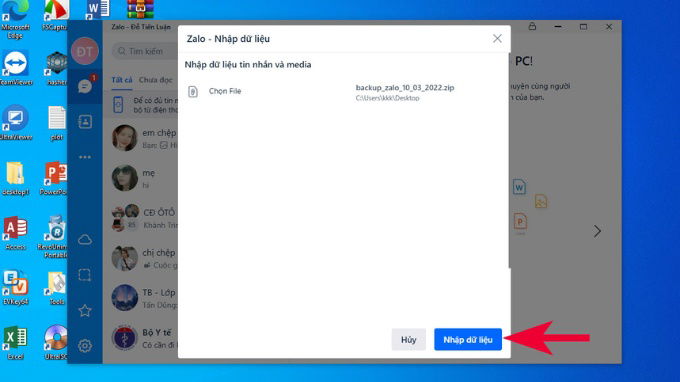Open the Cloud icon in Zalo sidebar
Image resolution: width=680 pixels, height=382 pixels.
85,239
